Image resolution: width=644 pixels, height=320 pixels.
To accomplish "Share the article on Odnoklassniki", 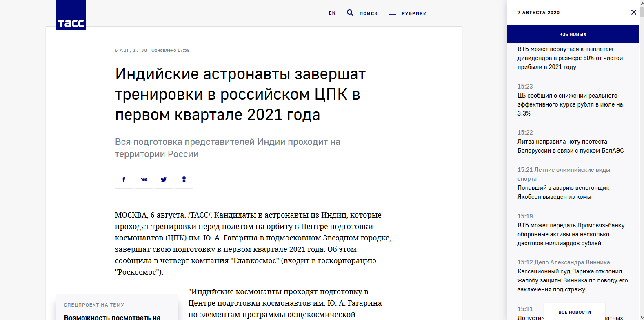I will [x=184, y=180].
